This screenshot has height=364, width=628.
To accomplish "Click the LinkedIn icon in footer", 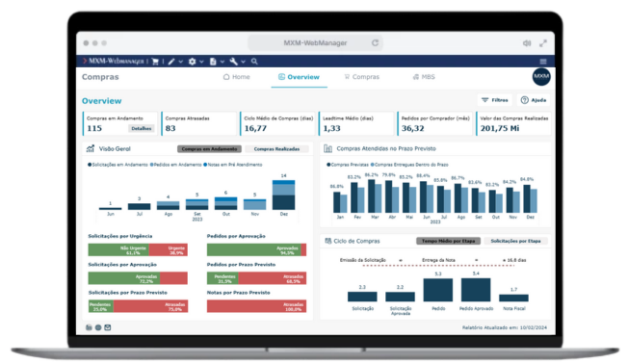I will pos(89,327).
